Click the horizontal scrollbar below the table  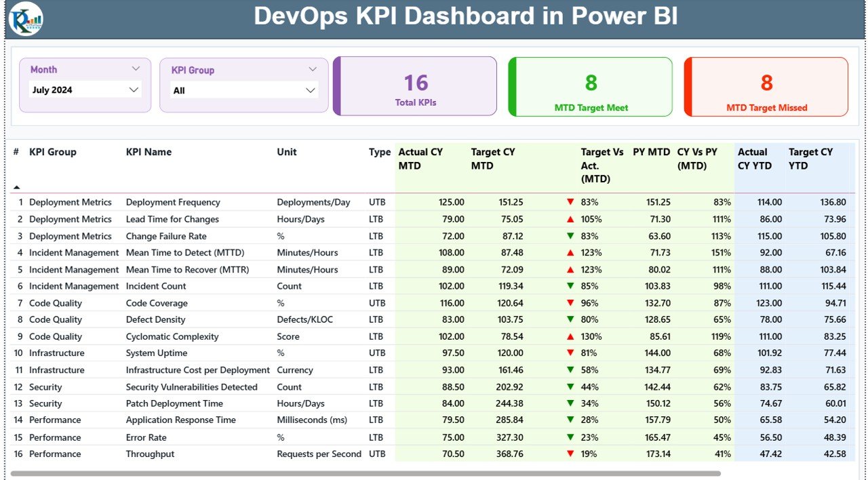coord(366,473)
